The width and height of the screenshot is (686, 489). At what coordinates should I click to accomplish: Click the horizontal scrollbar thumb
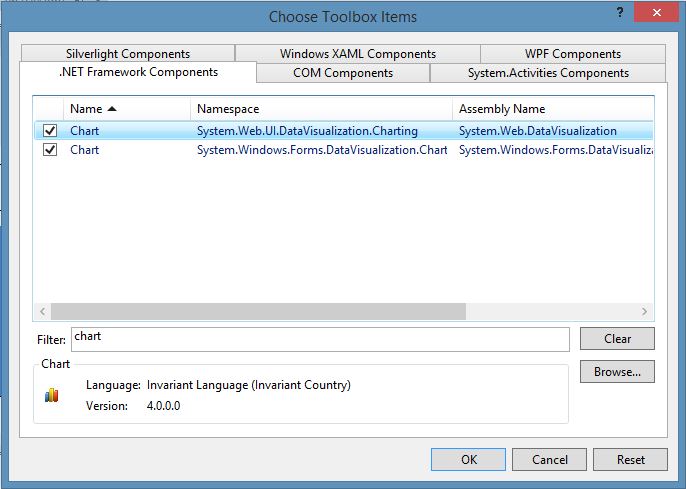pyautogui.click(x=258, y=311)
